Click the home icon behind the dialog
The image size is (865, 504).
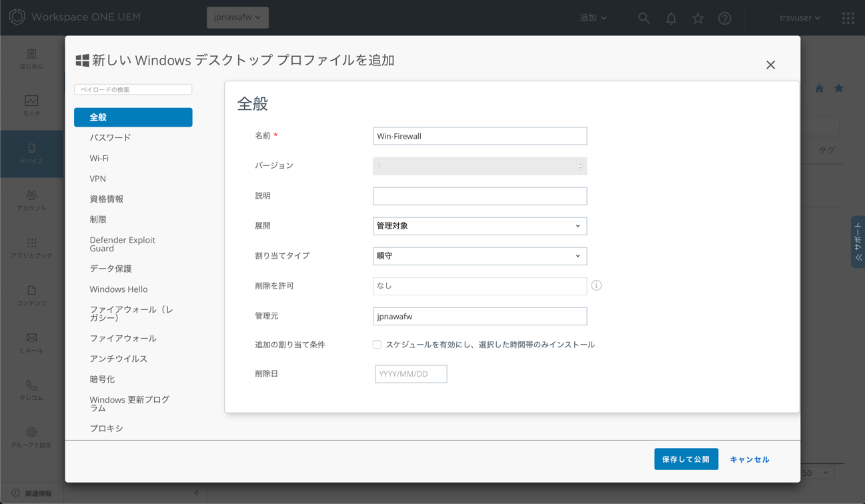tap(819, 89)
